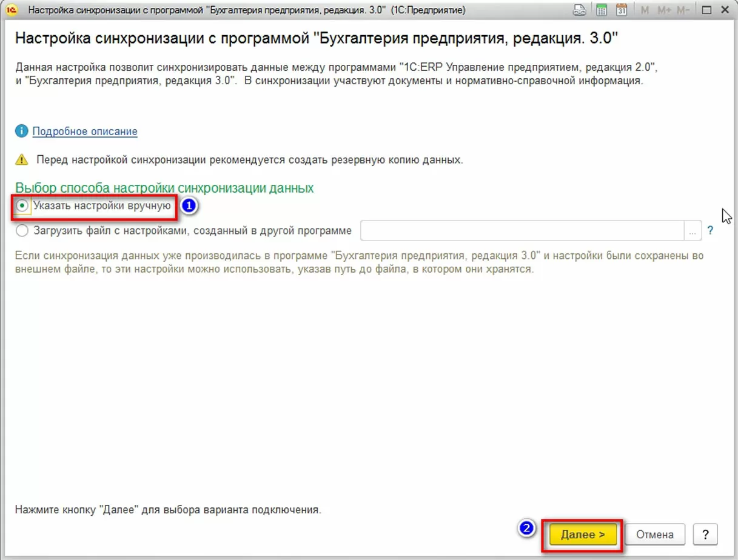Click the M memory button
The height and width of the screenshot is (560, 738).
[x=645, y=10]
